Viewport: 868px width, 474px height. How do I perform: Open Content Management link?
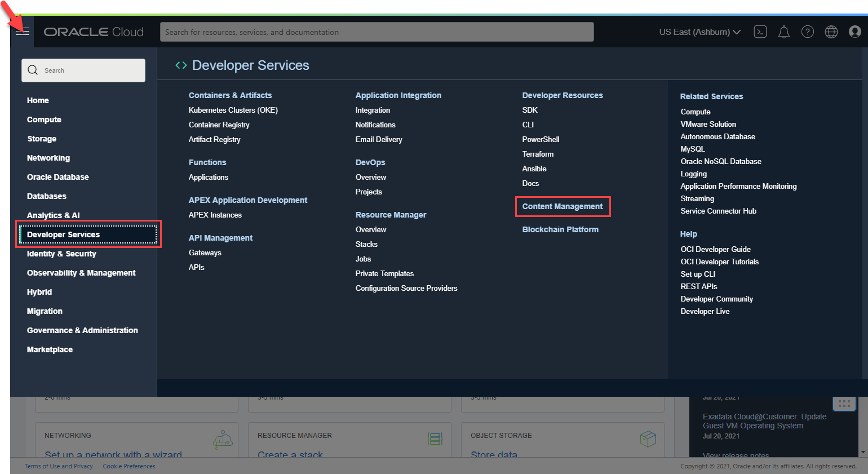563,207
